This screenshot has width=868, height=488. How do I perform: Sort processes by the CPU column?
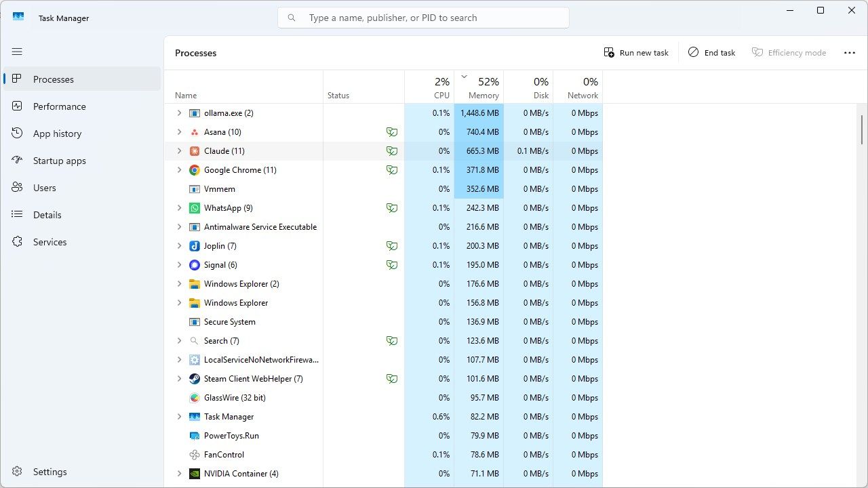(x=429, y=87)
